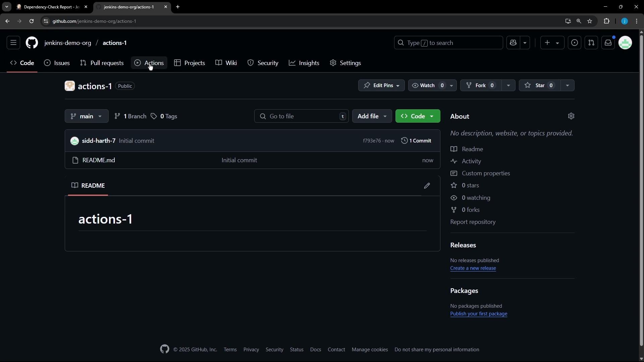Image resolution: width=644 pixels, height=362 pixels.
Task: Click the browser zoom magnifier icon
Action: [x=579, y=21]
